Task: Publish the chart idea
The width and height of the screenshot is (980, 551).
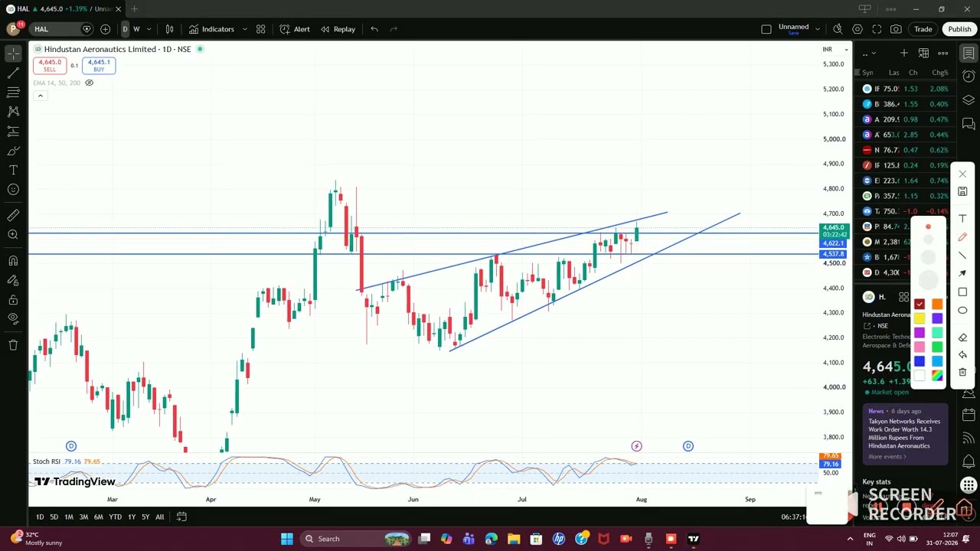Action: point(959,29)
